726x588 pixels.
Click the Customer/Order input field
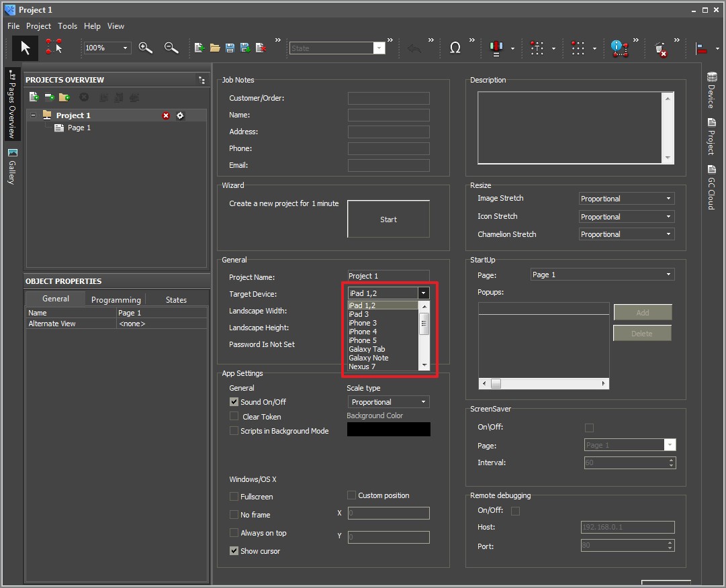(388, 98)
